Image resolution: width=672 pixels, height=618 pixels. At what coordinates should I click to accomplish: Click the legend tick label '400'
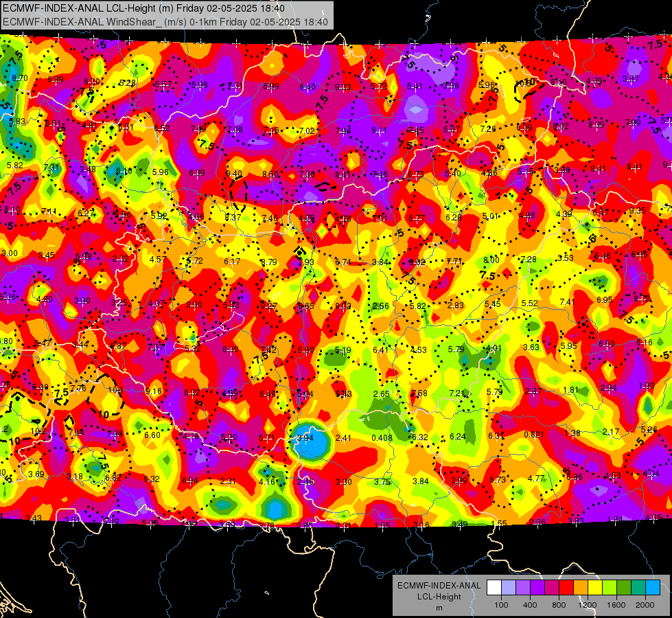coord(530,605)
